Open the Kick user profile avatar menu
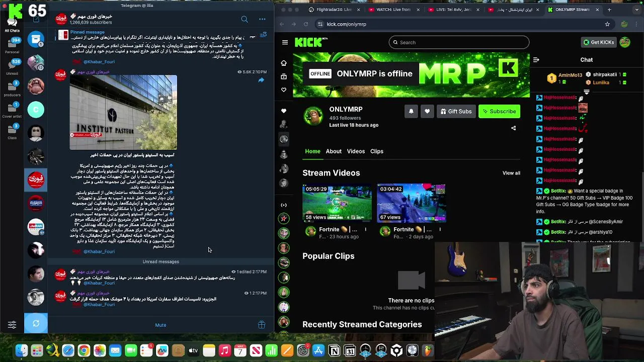The image size is (644, 362). [625, 42]
